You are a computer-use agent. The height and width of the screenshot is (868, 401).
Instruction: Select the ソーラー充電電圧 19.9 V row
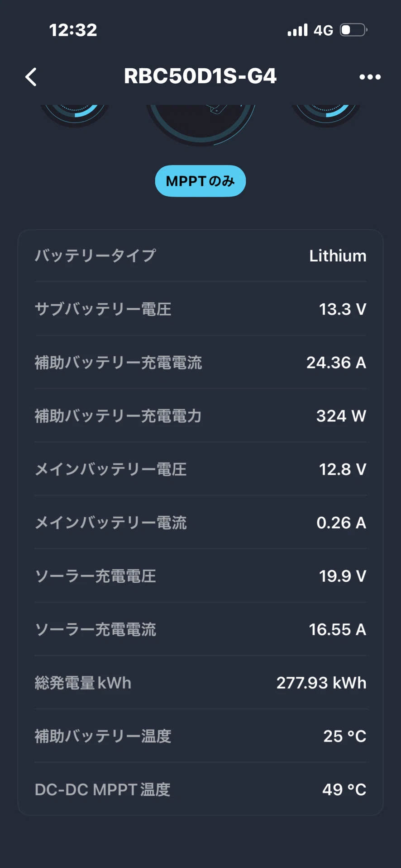[200, 576]
